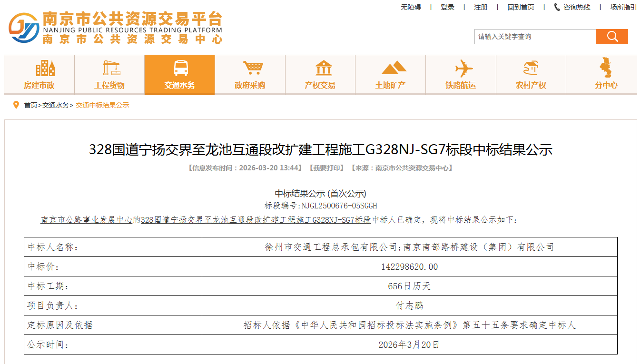The width and height of the screenshot is (641, 364).
Task: Open the 登录 login link
Action: (x=447, y=7)
